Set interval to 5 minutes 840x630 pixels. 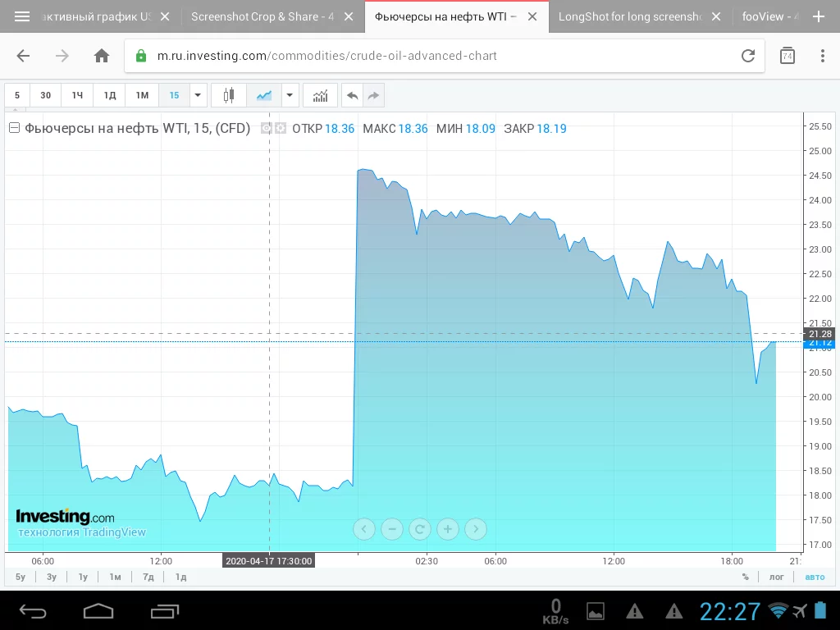coord(17,95)
